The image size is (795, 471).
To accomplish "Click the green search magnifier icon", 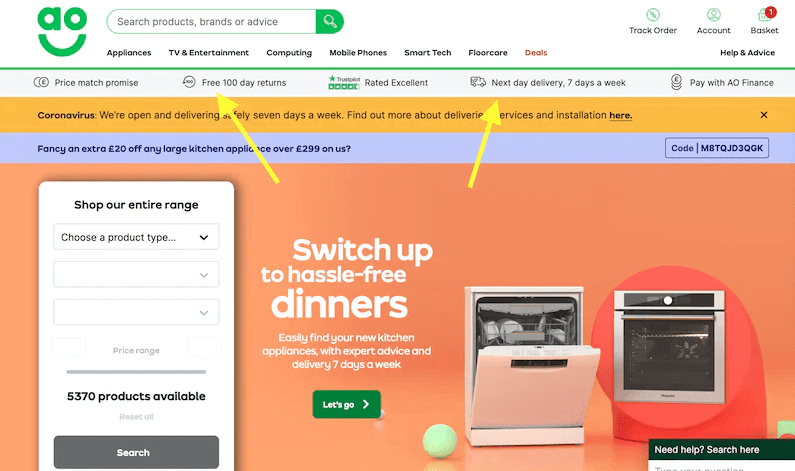I will [x=330, y=21].
